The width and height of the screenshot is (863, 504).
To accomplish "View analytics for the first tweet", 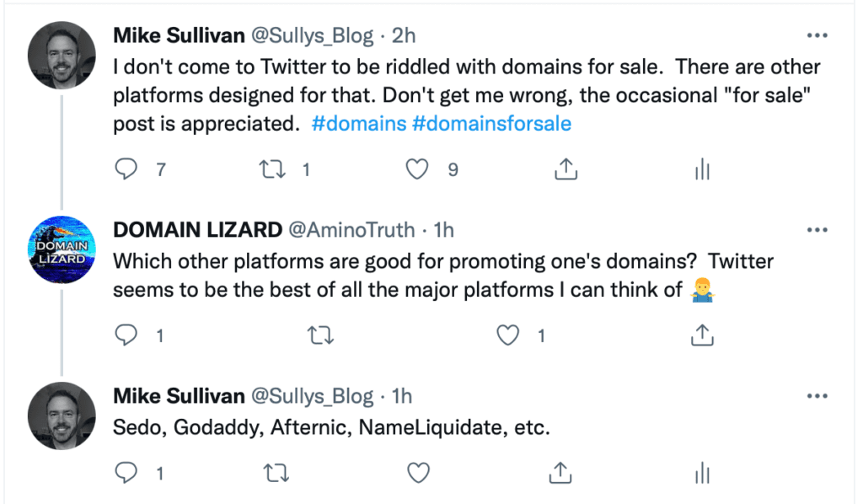I will [x=702, y=169].
